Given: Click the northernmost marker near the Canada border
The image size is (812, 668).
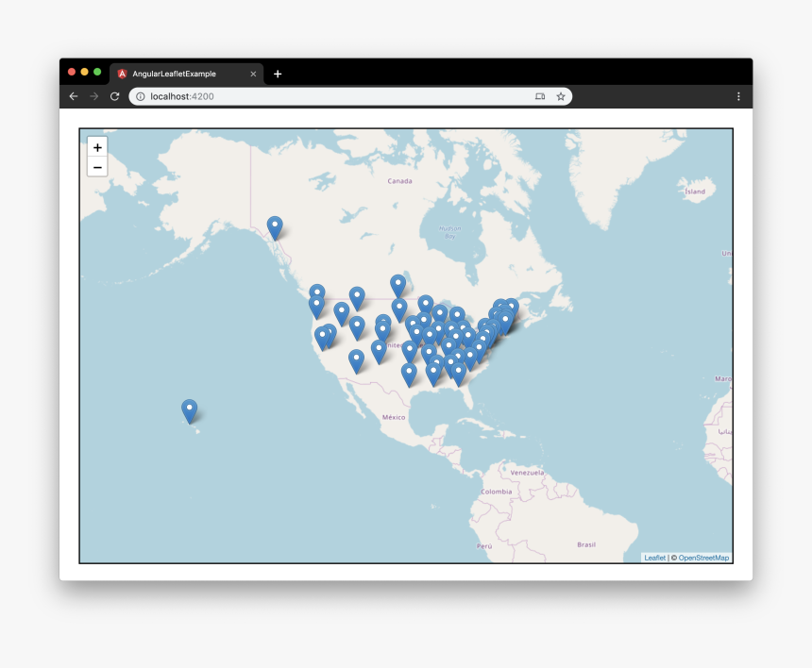Looking at the screenshot, I should point(398,285).
